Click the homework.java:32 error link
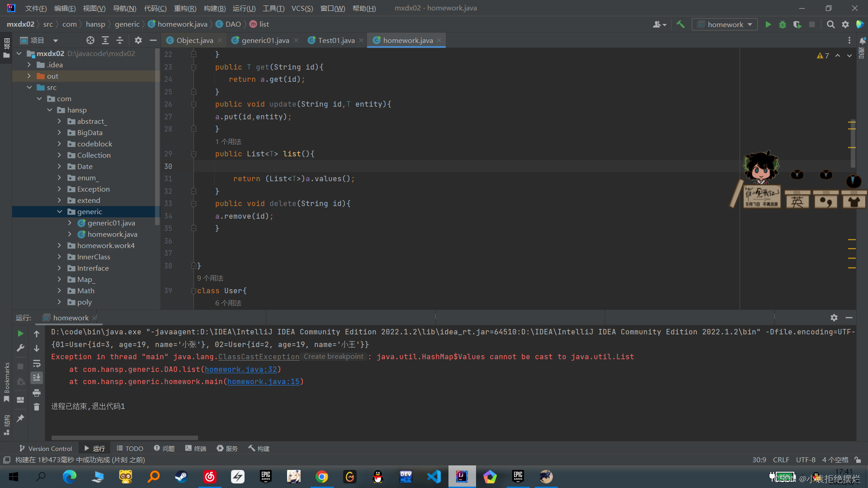Screen dimensions: 868x488 click(x=240, y=369)
